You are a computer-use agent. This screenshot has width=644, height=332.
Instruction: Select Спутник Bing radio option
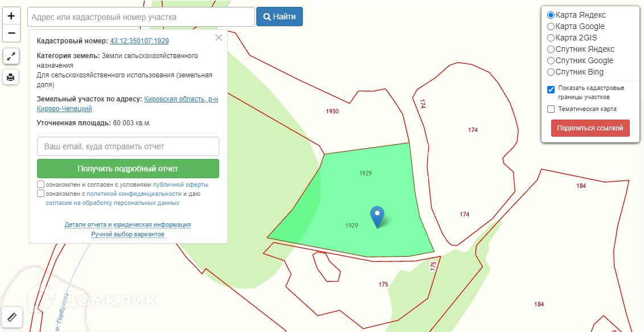pyautogui.click(x=551, y=72)
